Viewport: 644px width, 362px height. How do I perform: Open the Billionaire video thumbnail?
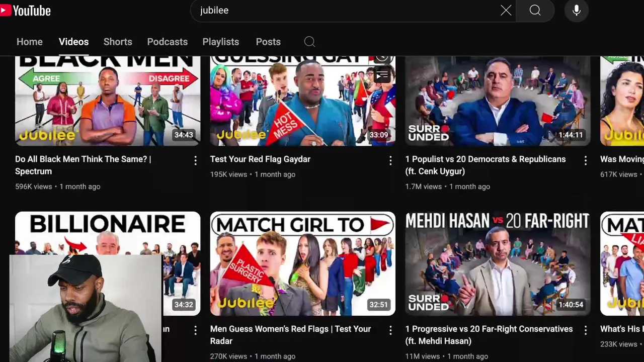[108, 263]
